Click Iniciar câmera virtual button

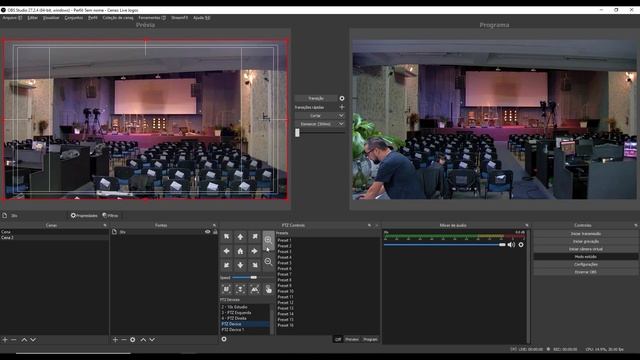coord(586,249)
